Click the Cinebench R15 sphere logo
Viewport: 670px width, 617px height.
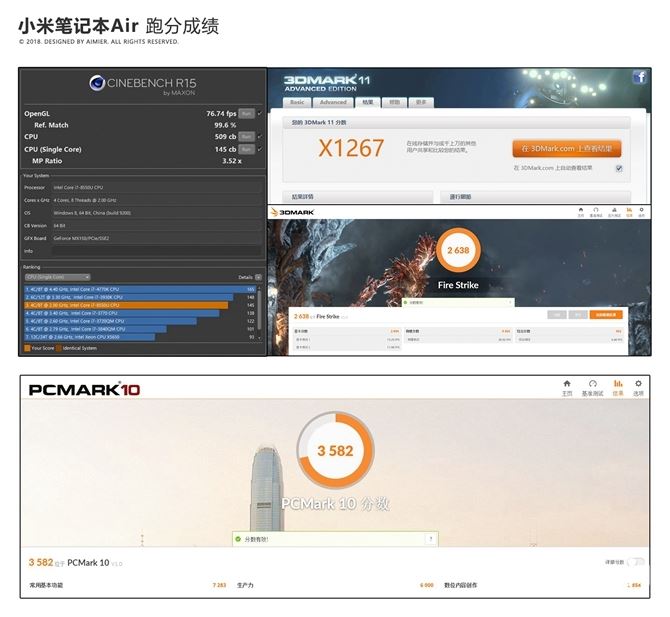97,83
